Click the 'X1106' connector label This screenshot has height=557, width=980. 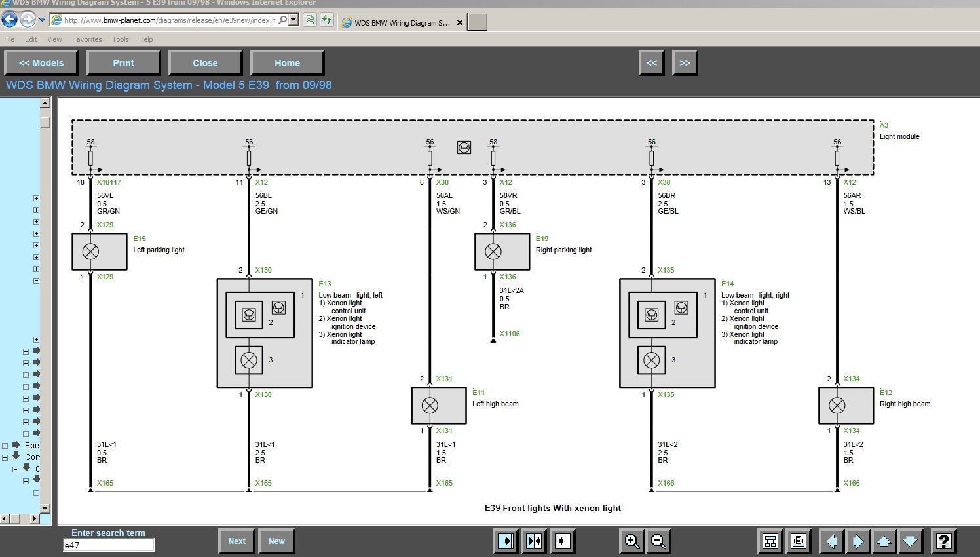click(510, 334)
